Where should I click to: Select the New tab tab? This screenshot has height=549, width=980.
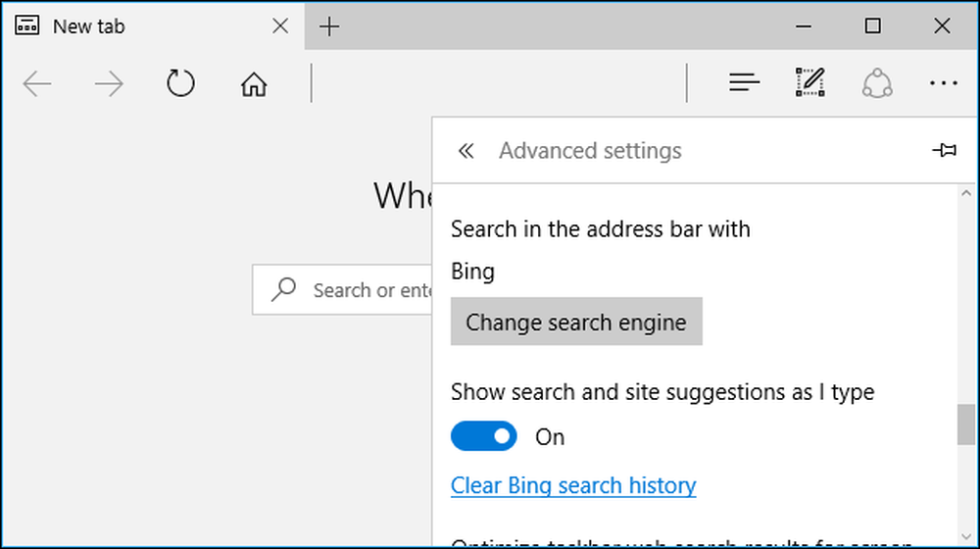tap(153, 26)
